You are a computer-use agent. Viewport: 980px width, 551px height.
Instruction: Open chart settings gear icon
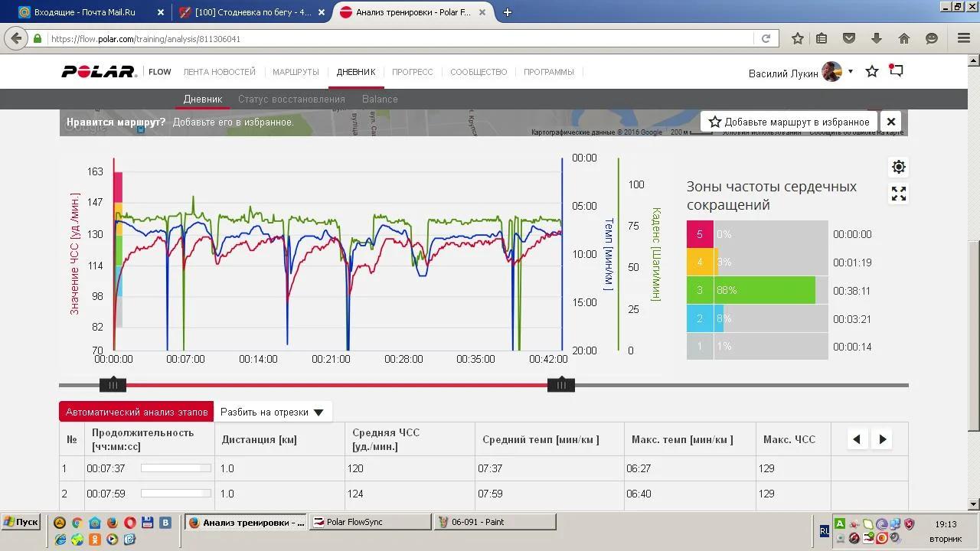coord(899,167)
